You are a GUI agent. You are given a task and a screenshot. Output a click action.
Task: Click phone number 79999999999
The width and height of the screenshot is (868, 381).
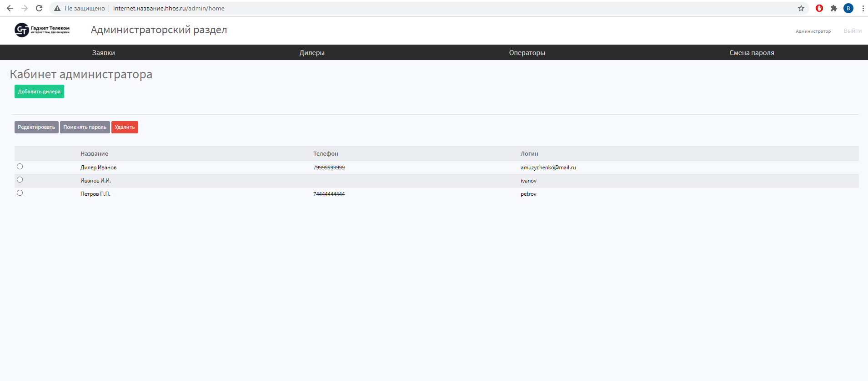click(x=329, y=168)
